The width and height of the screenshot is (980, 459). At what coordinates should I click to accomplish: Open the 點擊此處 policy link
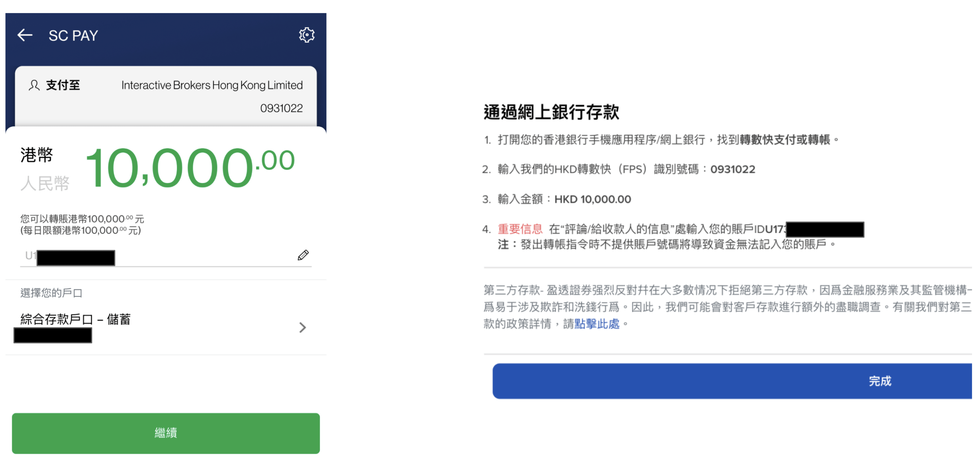(596, 324)
